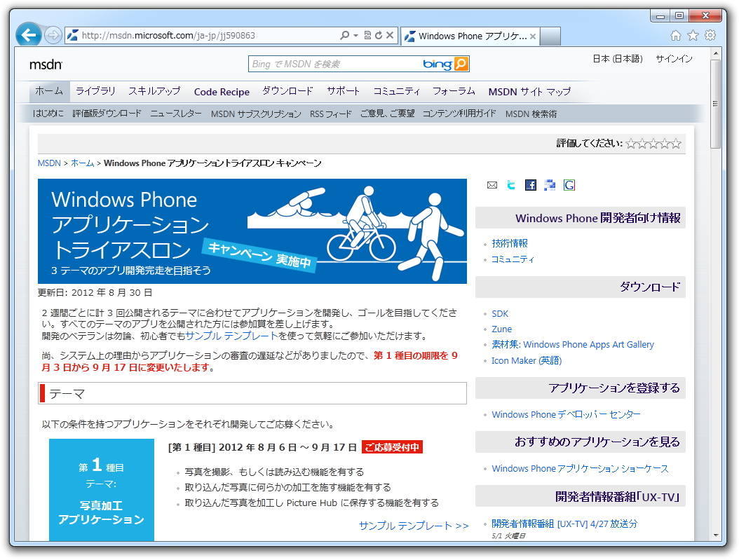Share via blue pixelated squares icon
The image size is (739, 560).
click(550, 185)
